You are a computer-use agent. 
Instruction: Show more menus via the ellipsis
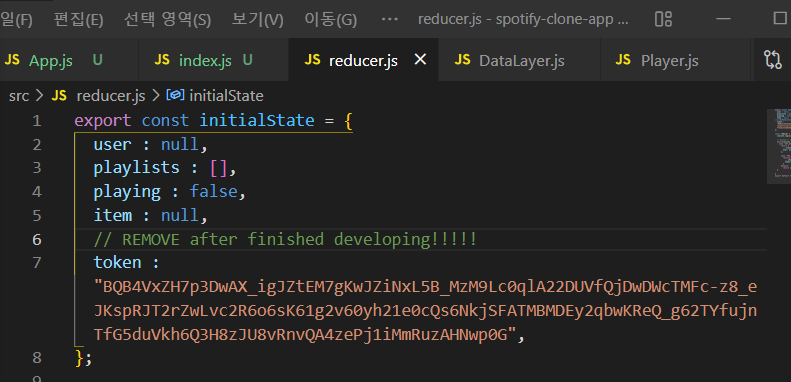point(389,20)
